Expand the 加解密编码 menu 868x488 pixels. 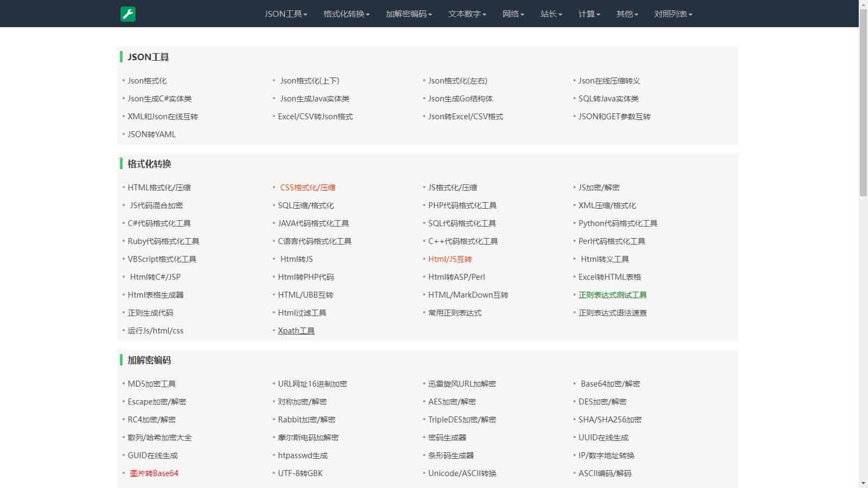409,14
